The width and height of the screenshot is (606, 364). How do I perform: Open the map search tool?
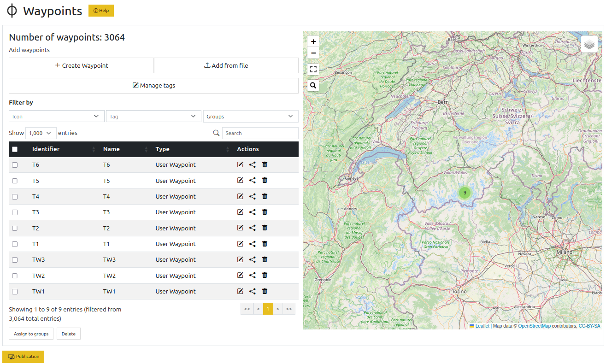(x=313, y=85)
